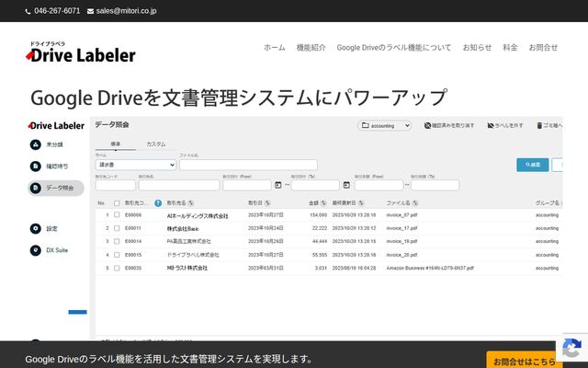Screen dimensions: 588x368
Task: Check the row E00011 checkbox
Action: pos(117,228)
